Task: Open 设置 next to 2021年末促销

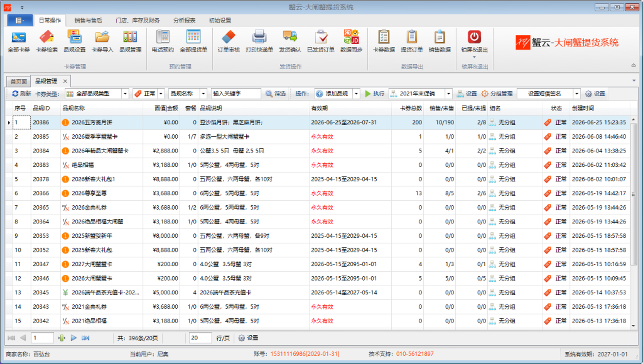Action: point(467,94)
